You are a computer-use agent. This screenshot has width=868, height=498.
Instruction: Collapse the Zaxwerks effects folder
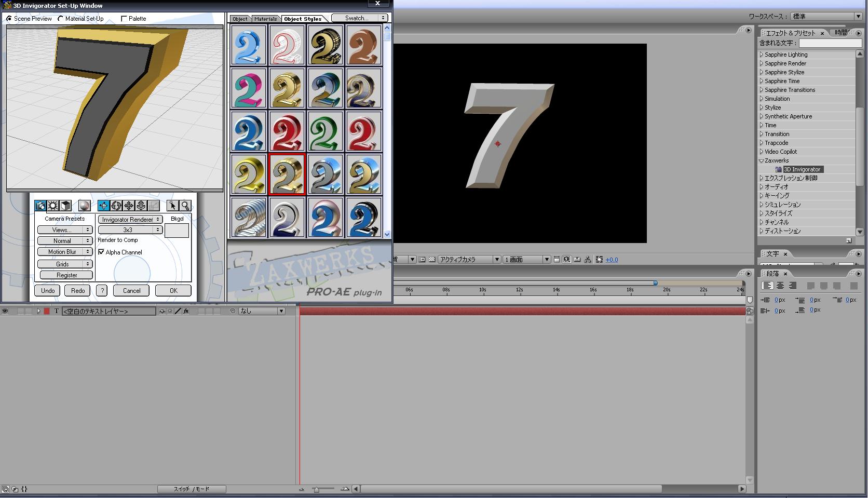tap(762, 161)
